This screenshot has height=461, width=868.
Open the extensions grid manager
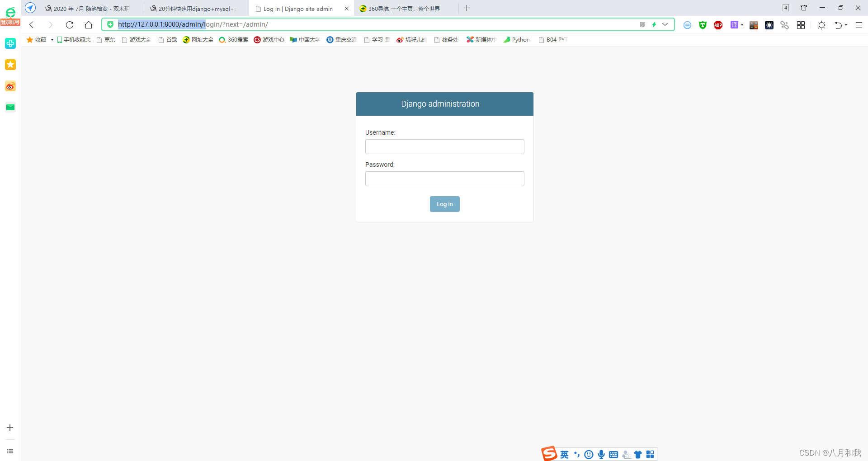coord(801,25)
